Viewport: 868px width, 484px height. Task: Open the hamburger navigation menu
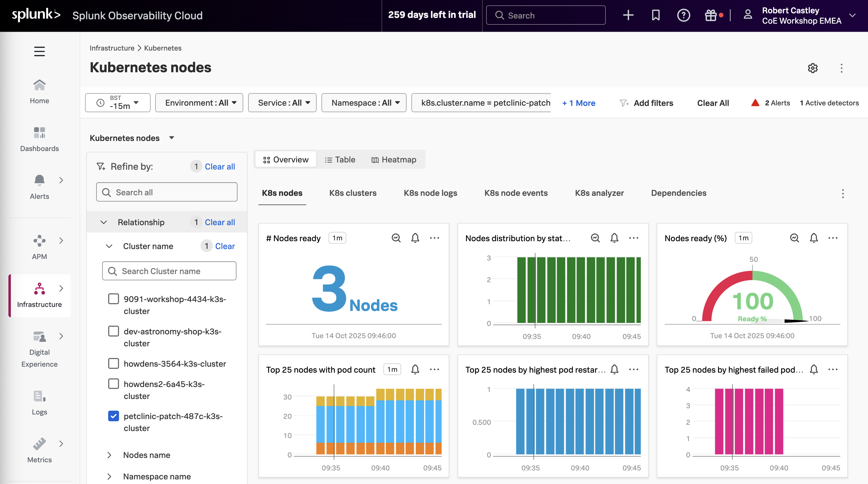coord(39,51)
